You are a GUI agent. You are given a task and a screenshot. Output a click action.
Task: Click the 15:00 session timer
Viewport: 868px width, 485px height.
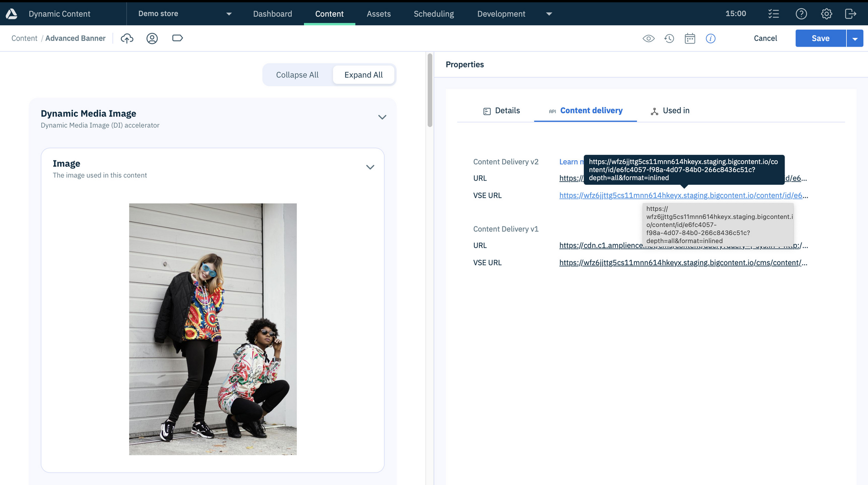(736, 14)
